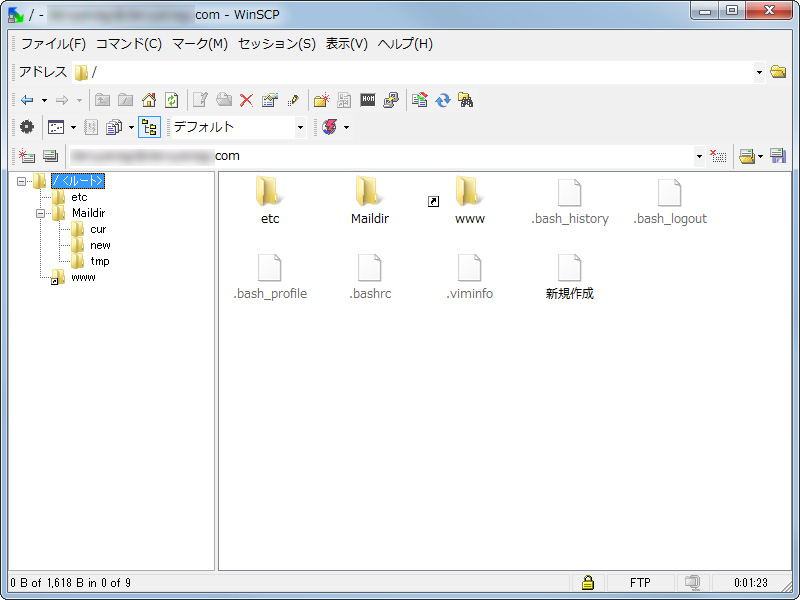Open file Properties icon
This screenshot has width=800, height=600.
269,100
